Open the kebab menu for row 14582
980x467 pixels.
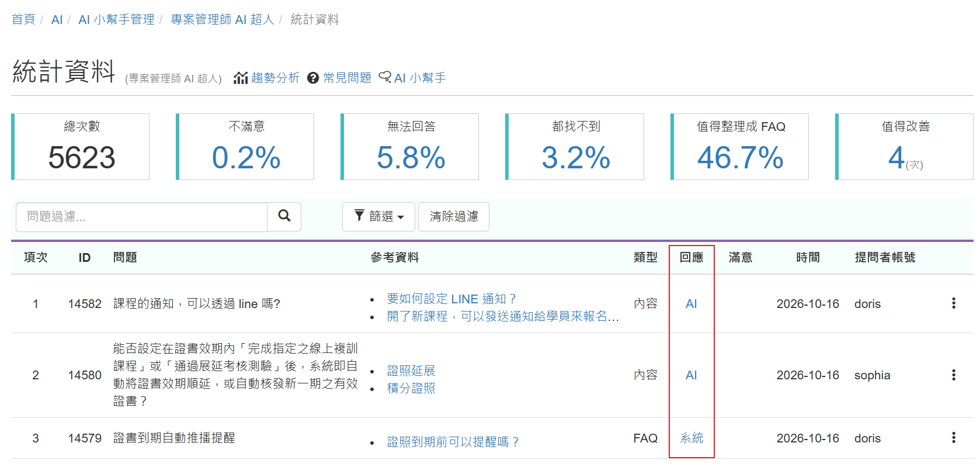954,303
